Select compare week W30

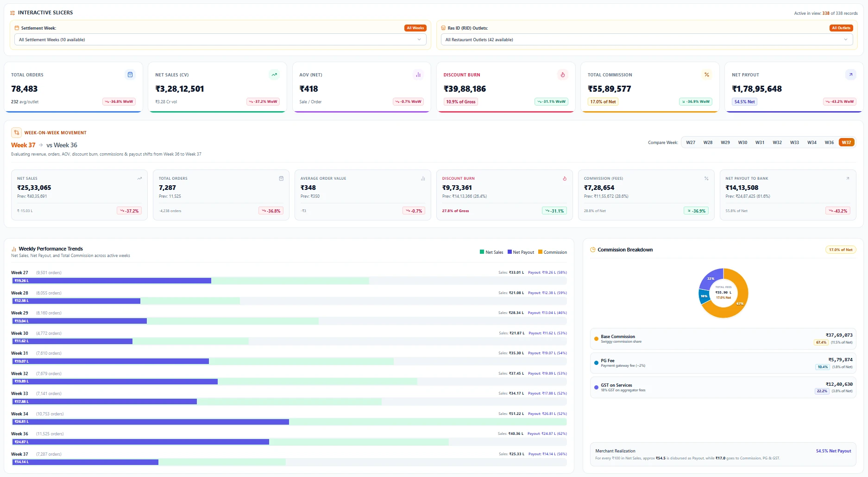click(742, 143)
